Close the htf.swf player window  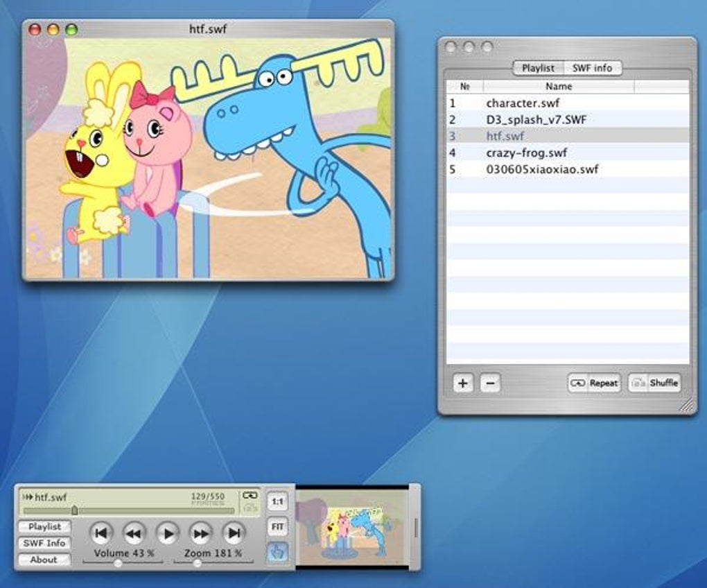(35, 29)
